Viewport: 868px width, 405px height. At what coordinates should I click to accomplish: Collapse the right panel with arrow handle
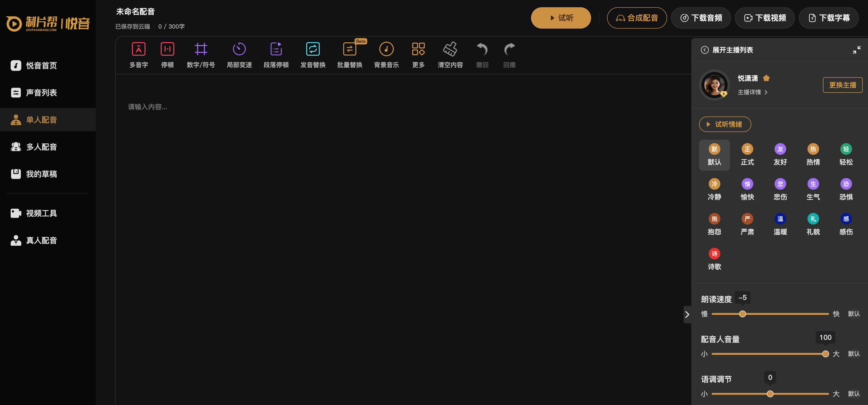click(x=687, y=314)
